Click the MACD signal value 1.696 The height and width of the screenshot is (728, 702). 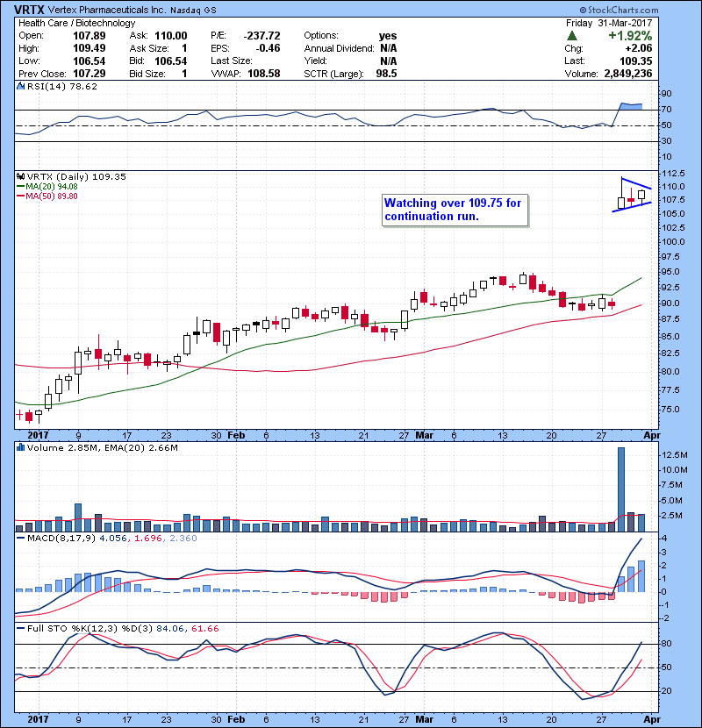(x=148, y=539)
